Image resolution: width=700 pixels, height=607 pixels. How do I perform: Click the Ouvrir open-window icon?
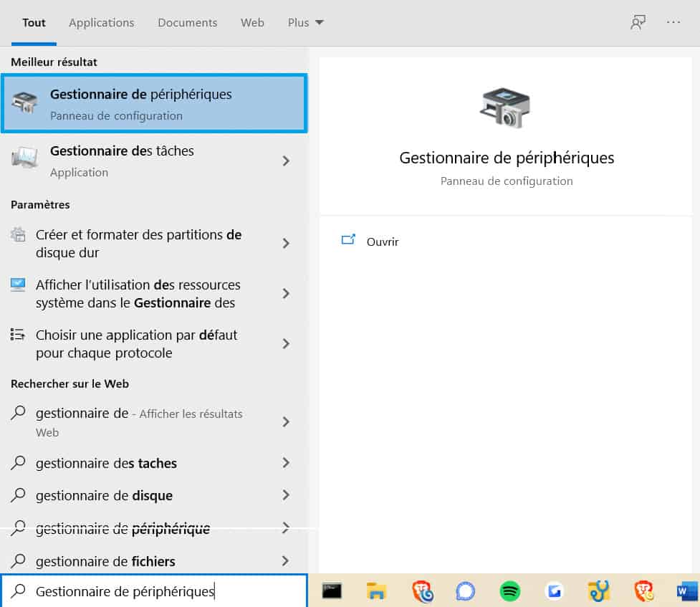click(x=348, y=240)
